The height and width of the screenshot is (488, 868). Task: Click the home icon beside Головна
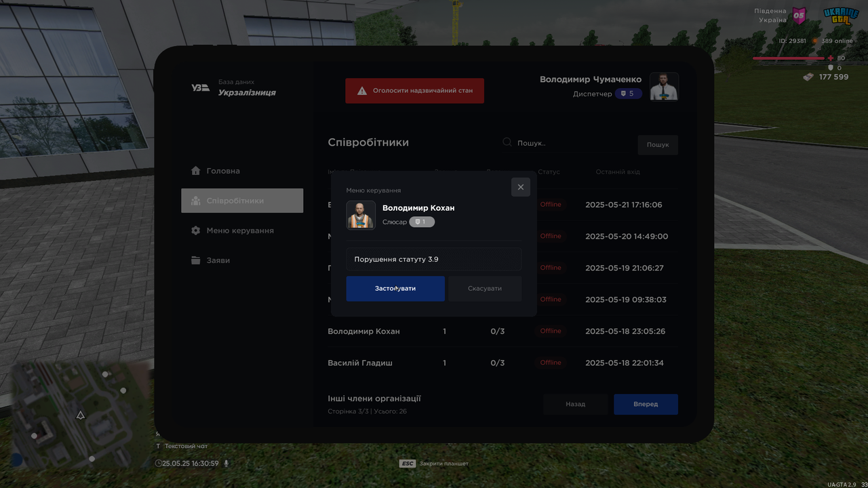click(x=196, y=171)
